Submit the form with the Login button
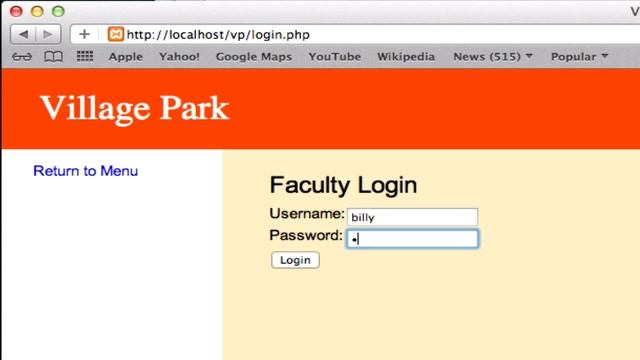Viewport: 640px width, 360px height. pos(295,260)
